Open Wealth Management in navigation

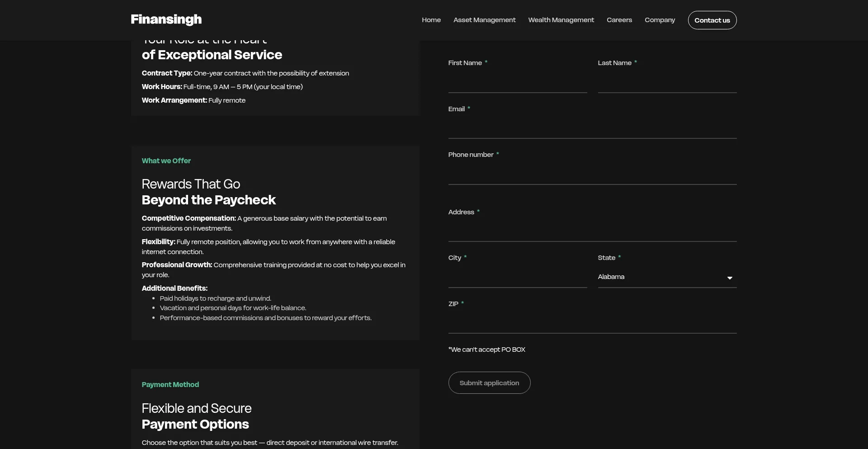(561, 20)
